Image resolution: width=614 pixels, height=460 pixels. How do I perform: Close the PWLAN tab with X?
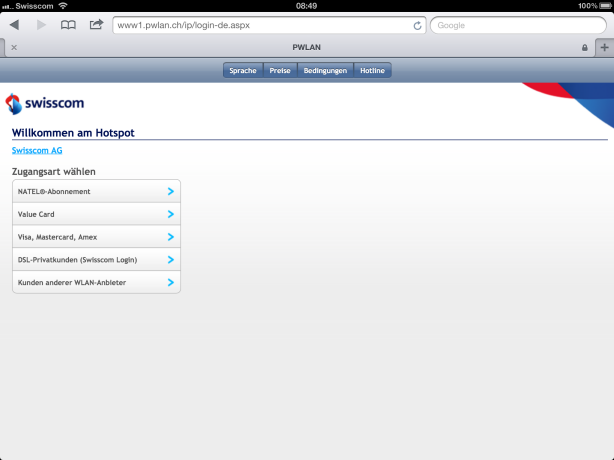pos(14,47)
